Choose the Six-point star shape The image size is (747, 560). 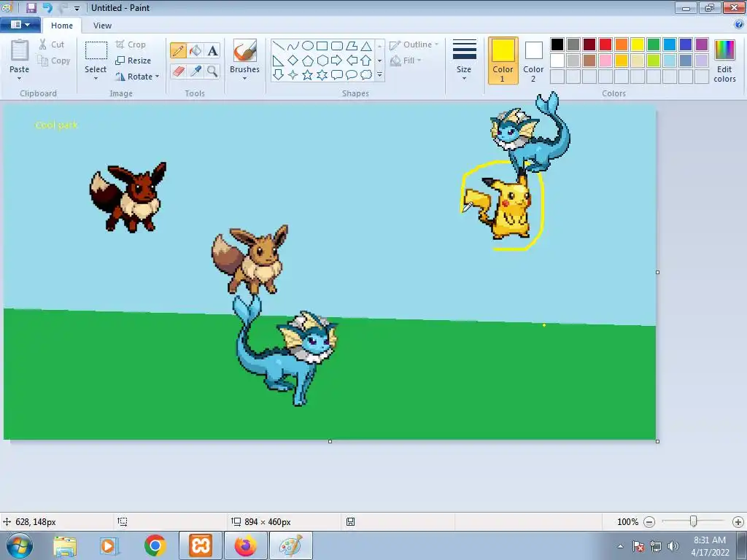click(322, 75)
